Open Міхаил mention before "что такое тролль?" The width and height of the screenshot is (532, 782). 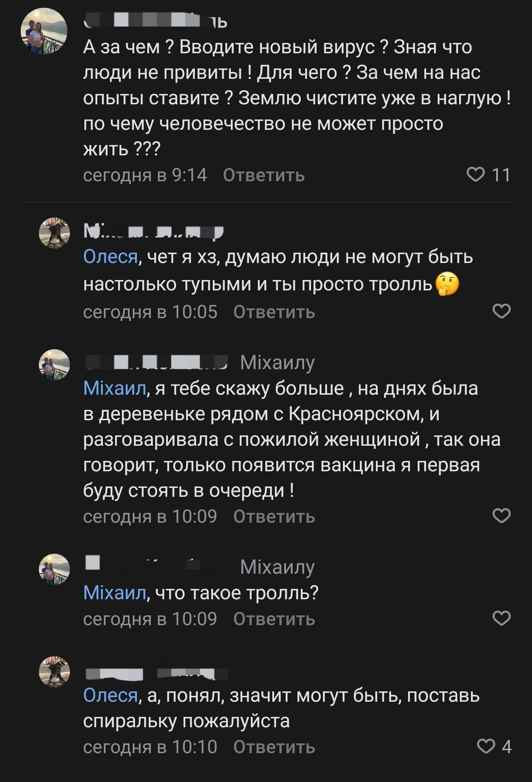[x=115, y=593]
